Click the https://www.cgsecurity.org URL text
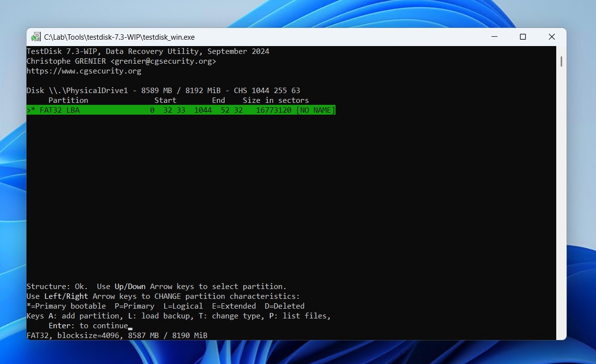 tap(84, 71)
